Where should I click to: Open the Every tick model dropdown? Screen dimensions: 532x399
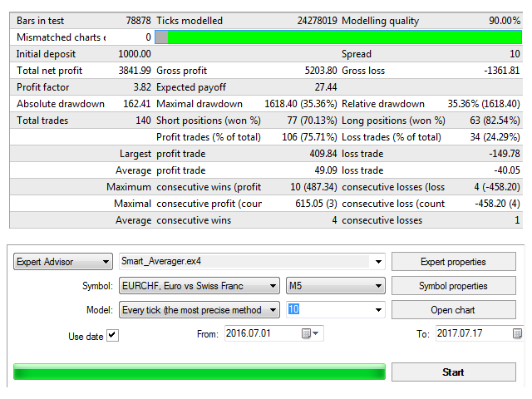click(199, 310)
